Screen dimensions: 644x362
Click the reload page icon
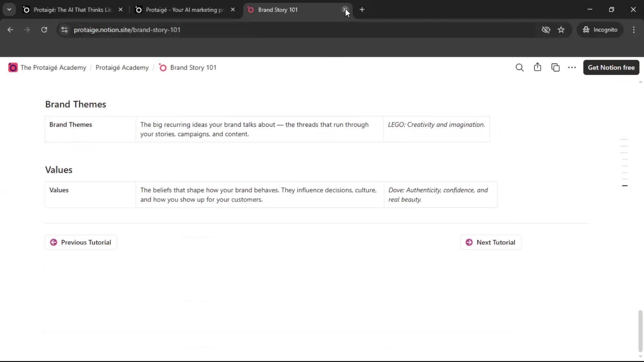click(x=44, y=30)
